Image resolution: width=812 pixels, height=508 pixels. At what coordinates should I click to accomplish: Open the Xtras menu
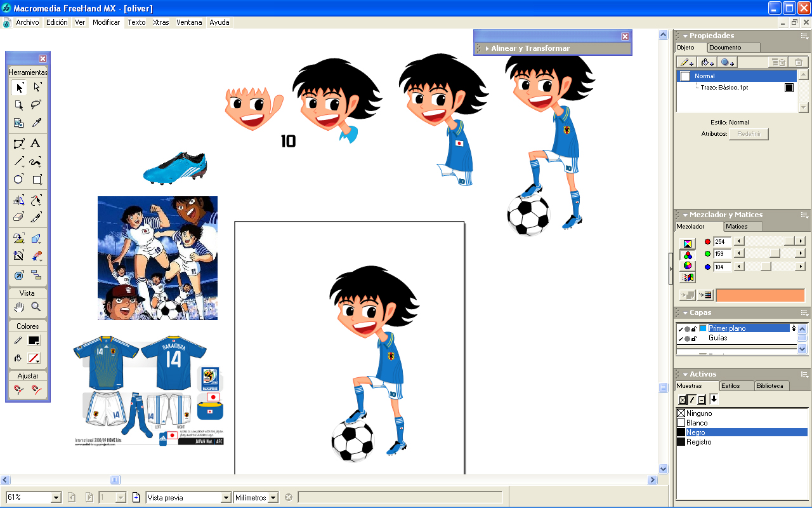(x=161, y=22)
